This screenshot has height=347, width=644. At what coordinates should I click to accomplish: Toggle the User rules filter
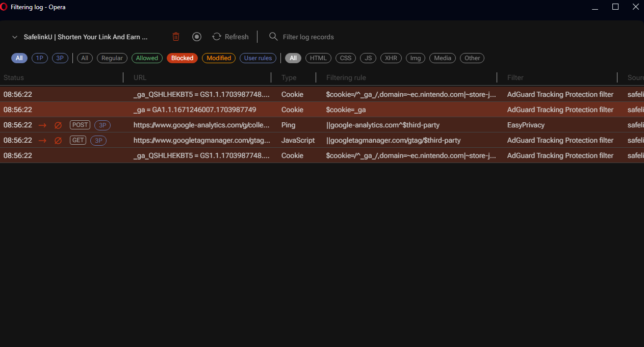tap(258, 58)
